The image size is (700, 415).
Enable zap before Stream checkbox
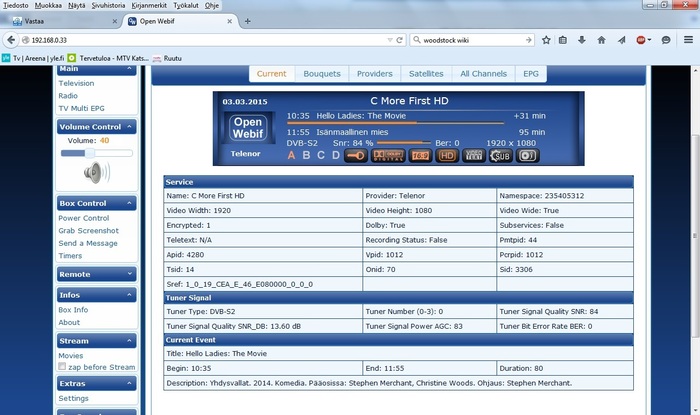coord(62,367)
